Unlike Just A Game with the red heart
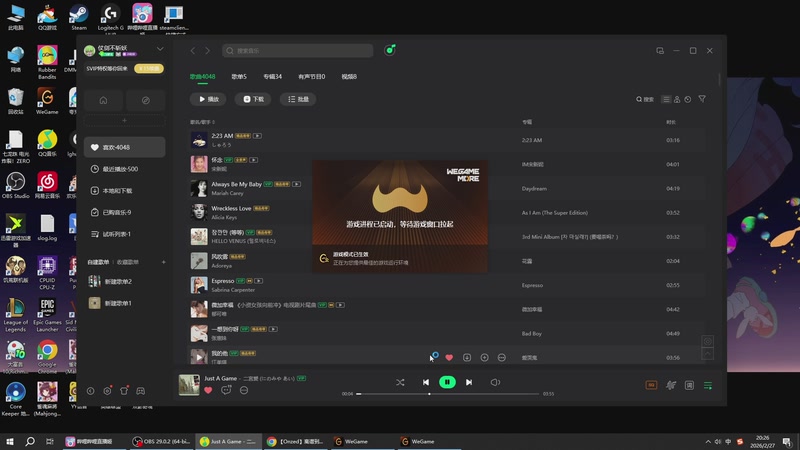This screenshot has height=450, width=800. coord(208,390)
